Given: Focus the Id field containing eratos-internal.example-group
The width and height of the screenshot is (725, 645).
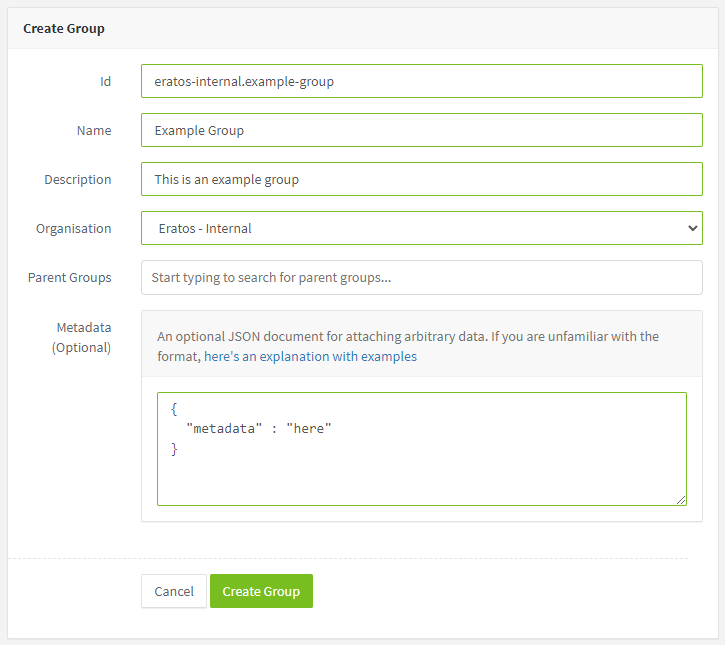Looking at the screenshot, I should click(x=422, y=81).
